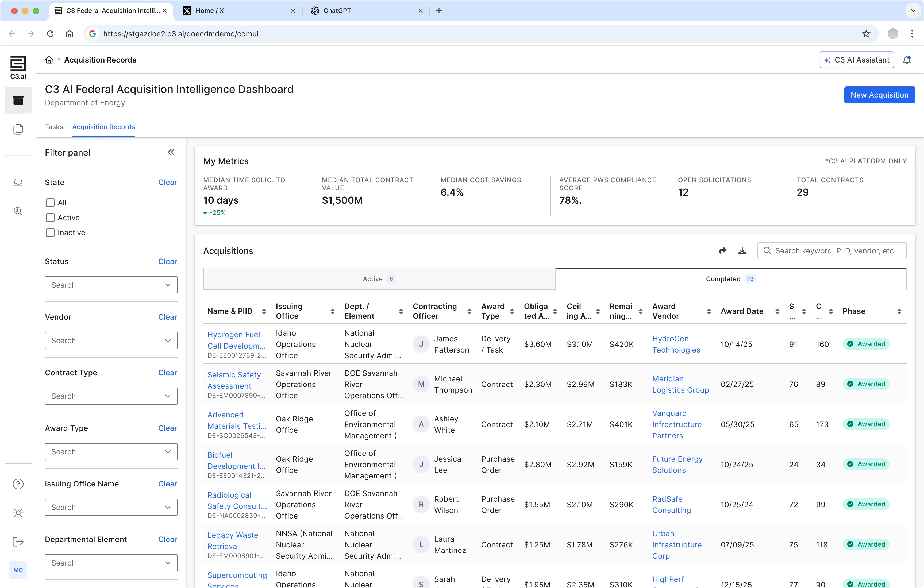The image size is (924, 588).
Task: Sort by Issuing Office column
Action: (x=332, y=311)
